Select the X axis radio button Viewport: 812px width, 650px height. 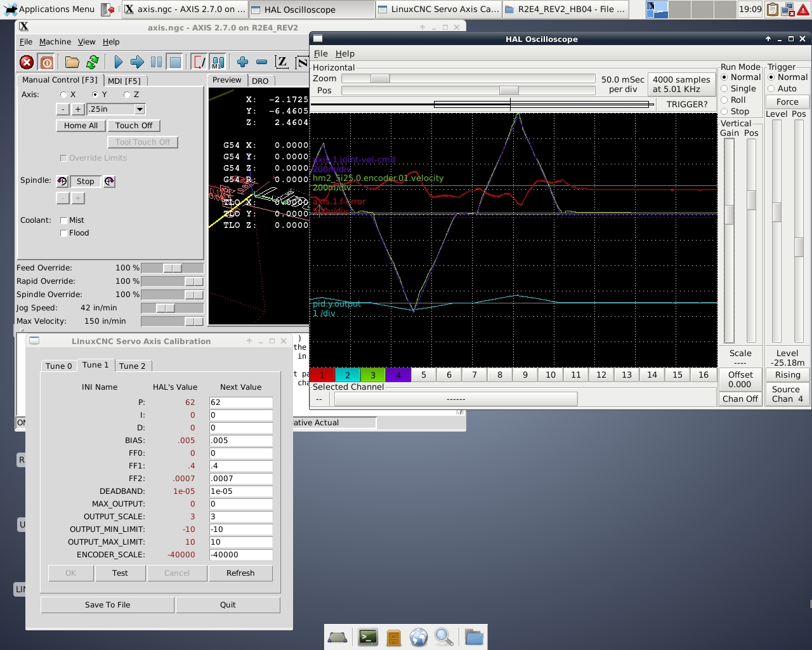click(63, 95)
